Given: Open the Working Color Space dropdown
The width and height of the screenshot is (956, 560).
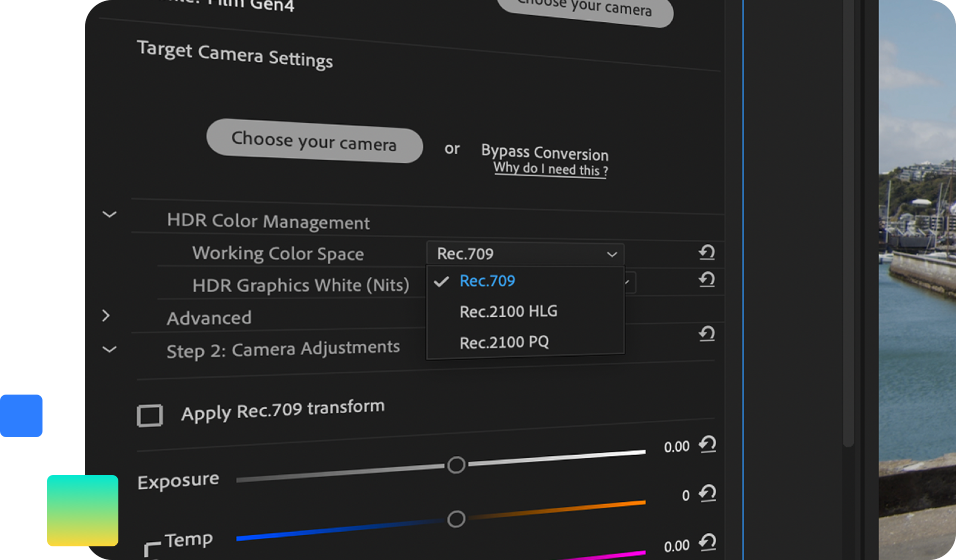Looking at the screenshot, I should [x=525, y=253].
